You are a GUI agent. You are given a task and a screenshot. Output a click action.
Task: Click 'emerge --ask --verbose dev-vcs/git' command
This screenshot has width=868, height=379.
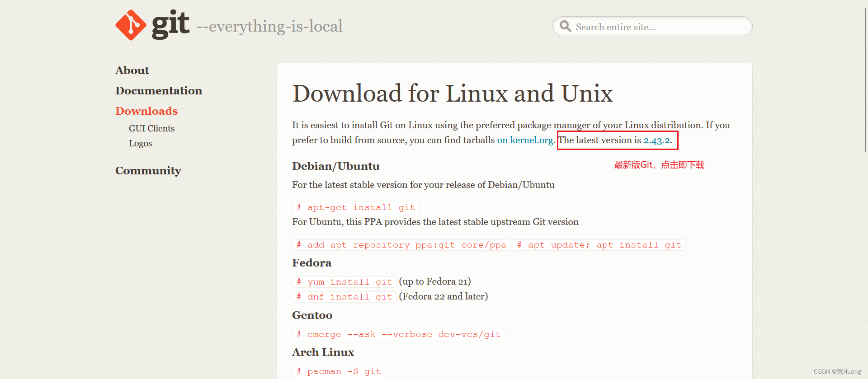(x=398, y=334)
